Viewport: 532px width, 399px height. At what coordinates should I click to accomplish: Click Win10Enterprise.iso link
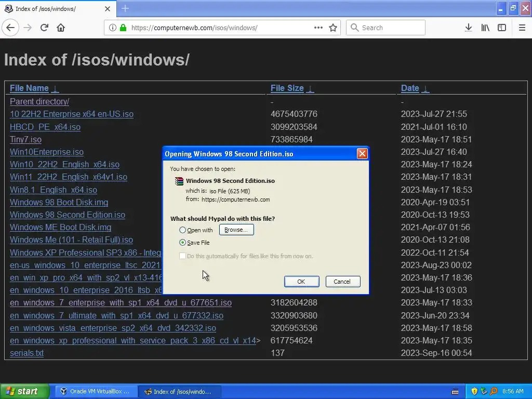pos(46,152)
